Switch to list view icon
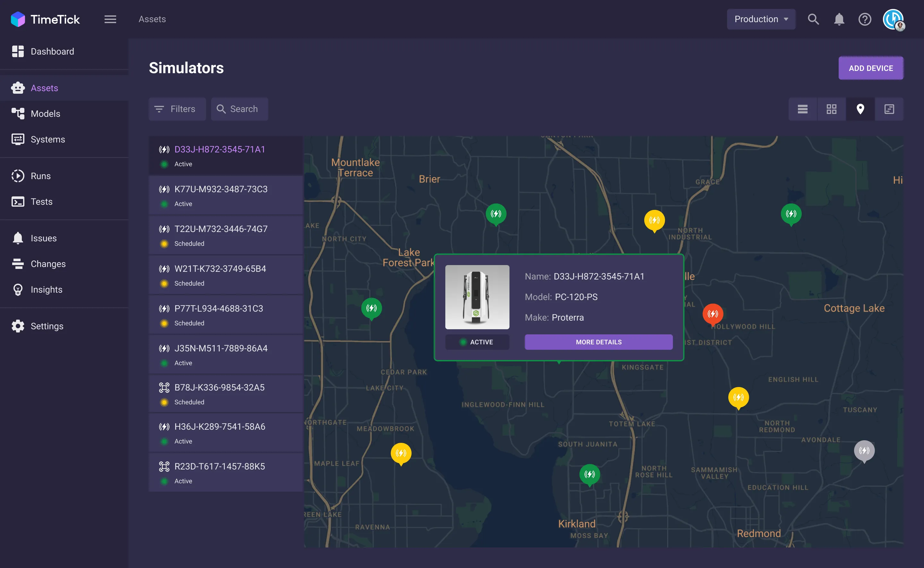This screenshot has height=568, width=924. pos(802,109)
